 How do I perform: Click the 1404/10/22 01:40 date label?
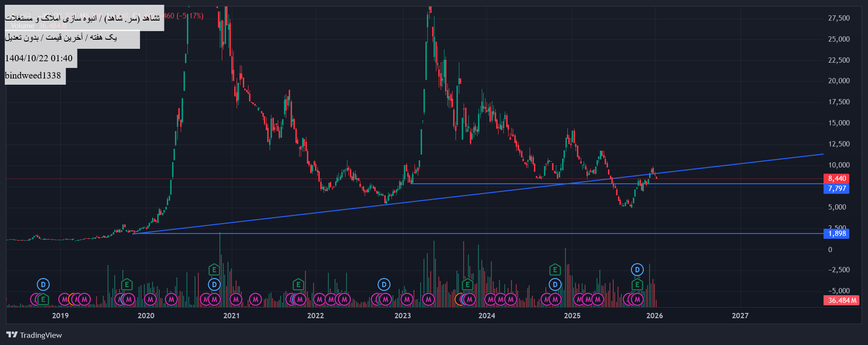coord(39,58)
